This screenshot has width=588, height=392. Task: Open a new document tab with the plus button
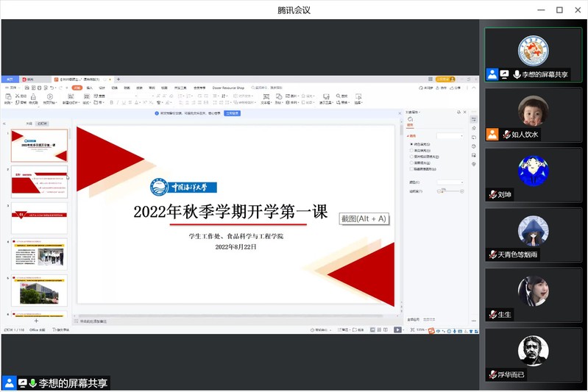pyautogui.click(x=118, y=79)
